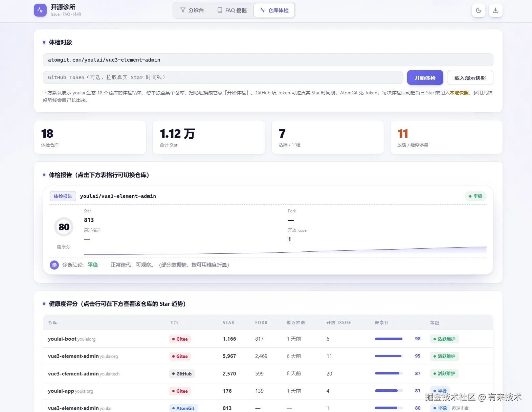This screenshot has width=532, height=412.
Task: Click the open issue count 20
Action: pos(329,374)
